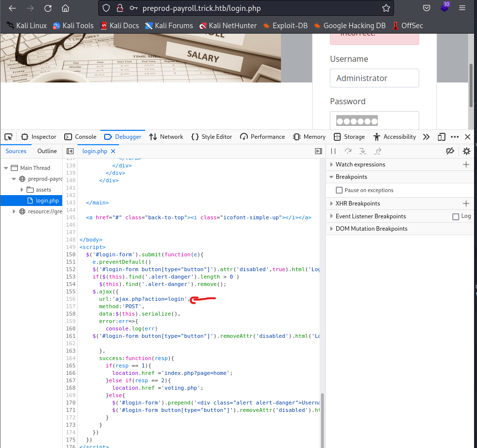Click the Step Over debugger button
Image resolution: width=477 pixels, height=448 pixels.
pos(348,151)
